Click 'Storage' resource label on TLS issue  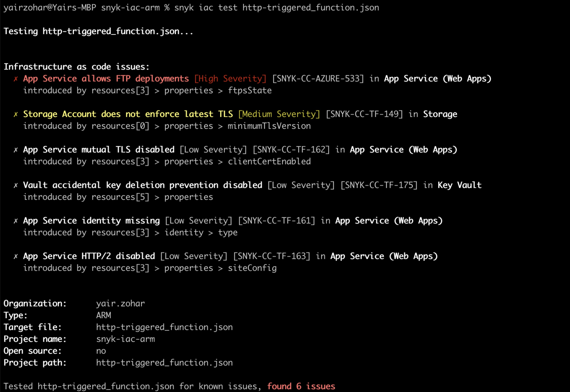(x=440, y=114)
